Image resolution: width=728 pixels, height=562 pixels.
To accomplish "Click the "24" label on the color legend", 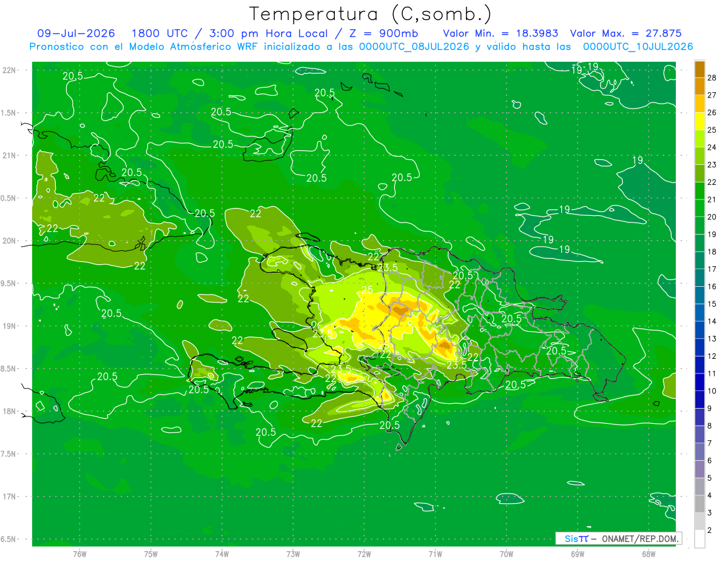I will [x=712, y=147].
